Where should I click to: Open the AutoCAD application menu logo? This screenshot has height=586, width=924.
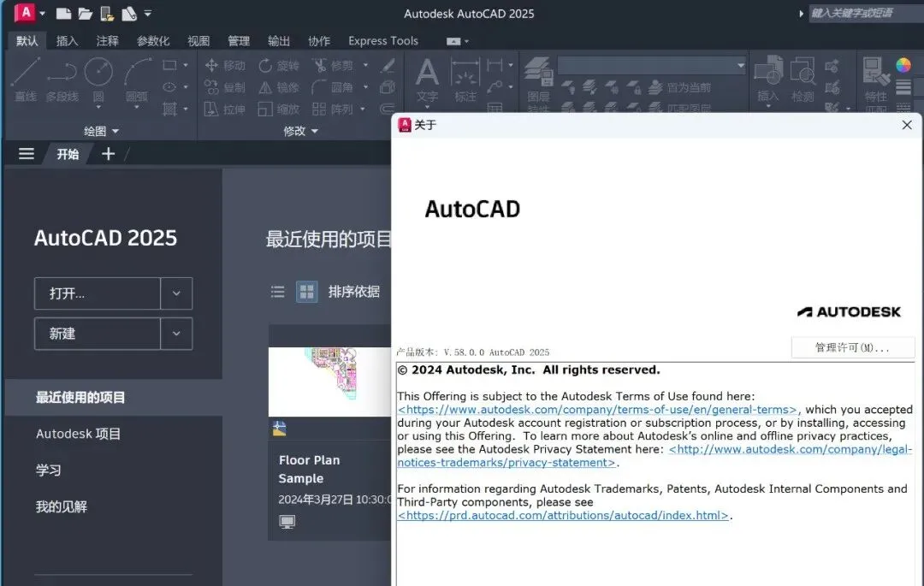24,12
